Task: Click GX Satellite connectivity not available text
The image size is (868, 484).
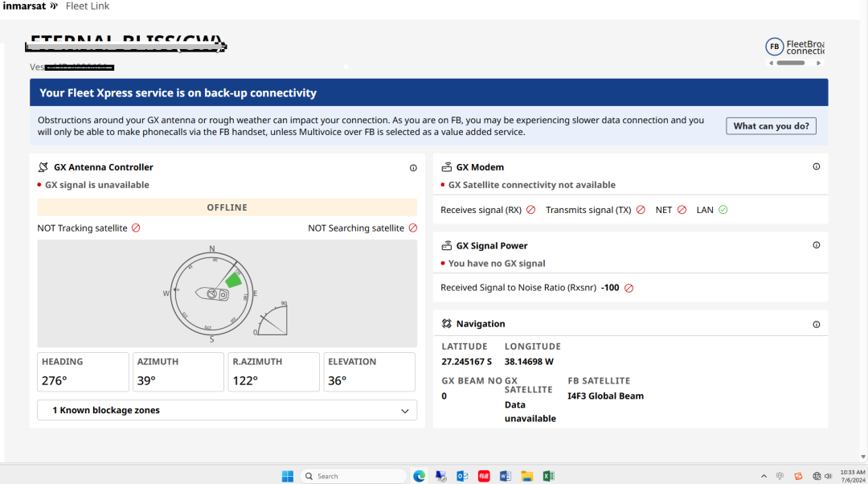Action: click(532, 185)
